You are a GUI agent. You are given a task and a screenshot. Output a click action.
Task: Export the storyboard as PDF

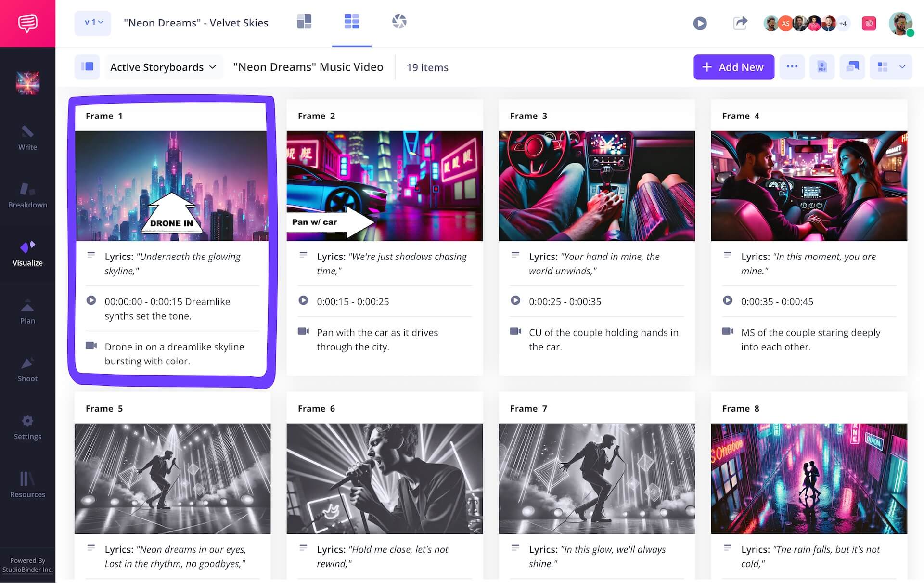tap(822, 67)
